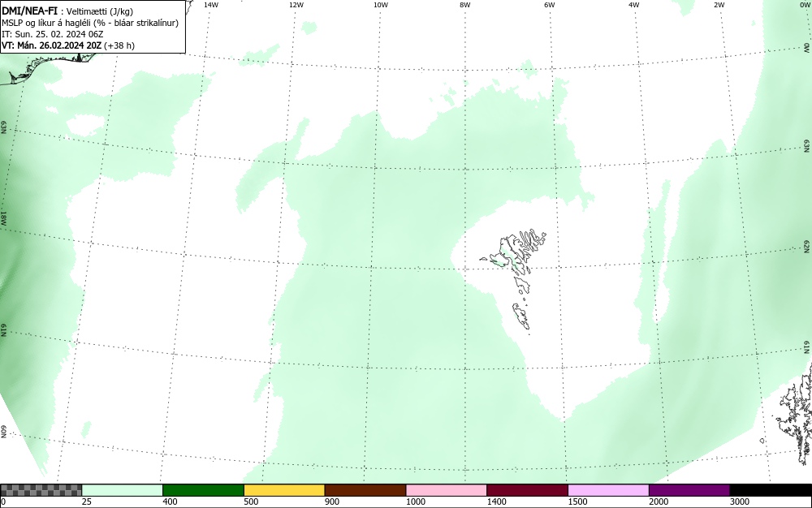
Task: Click the "63N" label on the left edge
Action: (3, 127)
